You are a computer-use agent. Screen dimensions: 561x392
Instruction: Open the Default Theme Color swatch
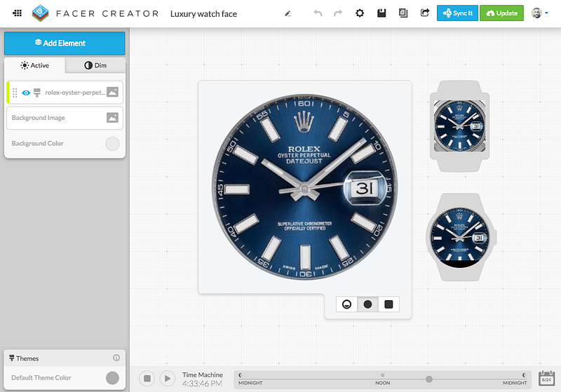point(112,378)
